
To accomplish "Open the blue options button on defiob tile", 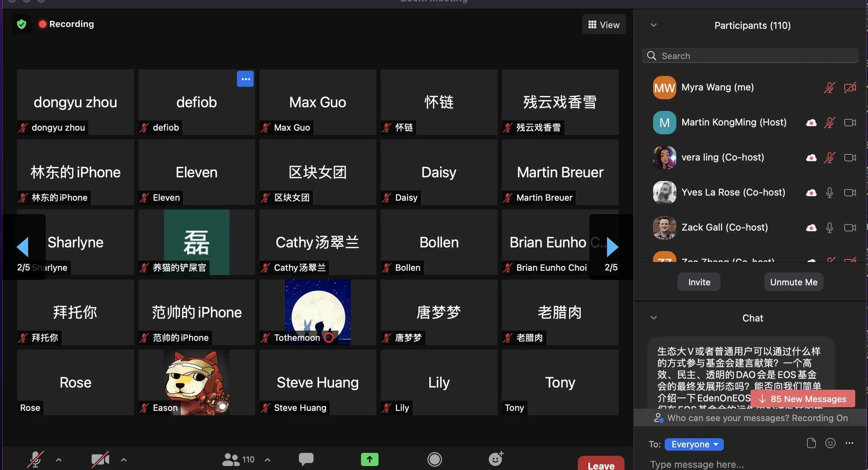I will pyautogui.click(x=245, y=79).
